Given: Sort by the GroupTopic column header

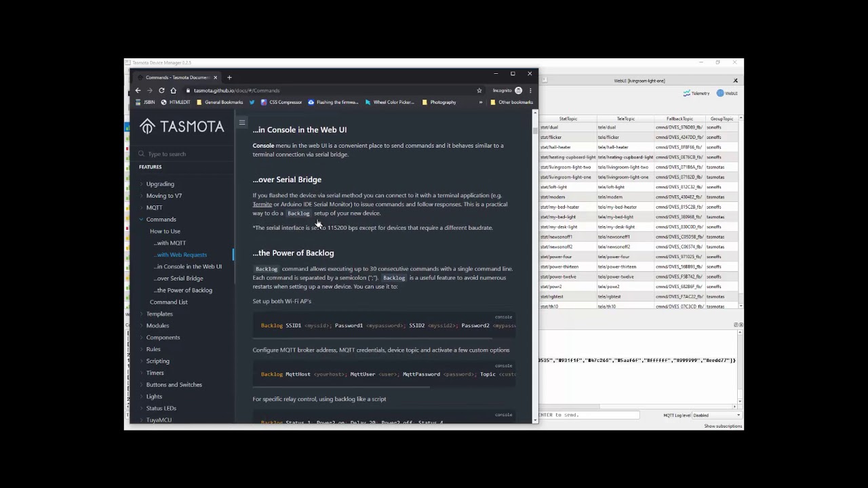Looking at the screenshot, I should [x=722, y=119].
